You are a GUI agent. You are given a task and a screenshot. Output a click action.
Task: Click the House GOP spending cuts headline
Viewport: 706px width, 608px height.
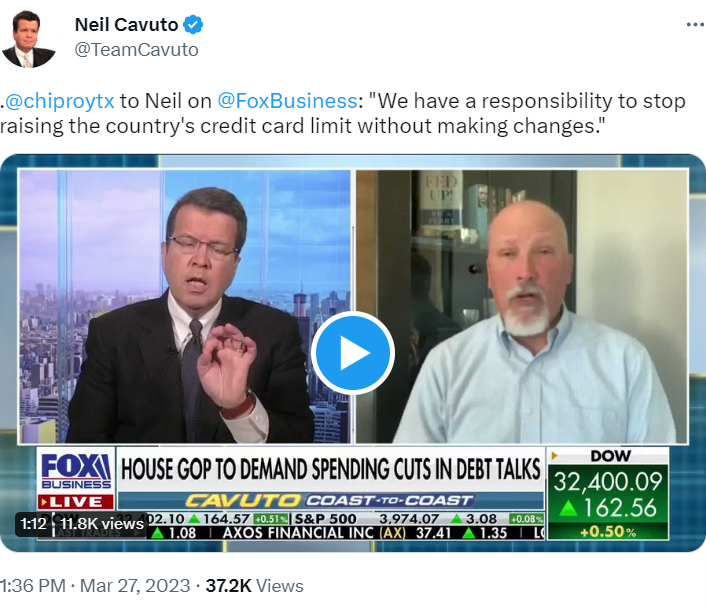pyautogui.click(x=330, y=469)
